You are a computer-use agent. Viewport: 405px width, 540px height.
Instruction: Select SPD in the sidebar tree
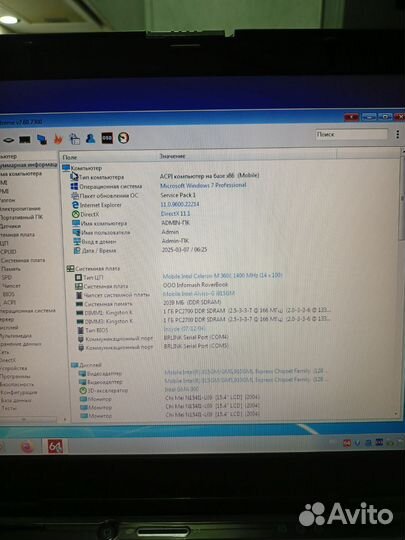(x=7, y=277)
